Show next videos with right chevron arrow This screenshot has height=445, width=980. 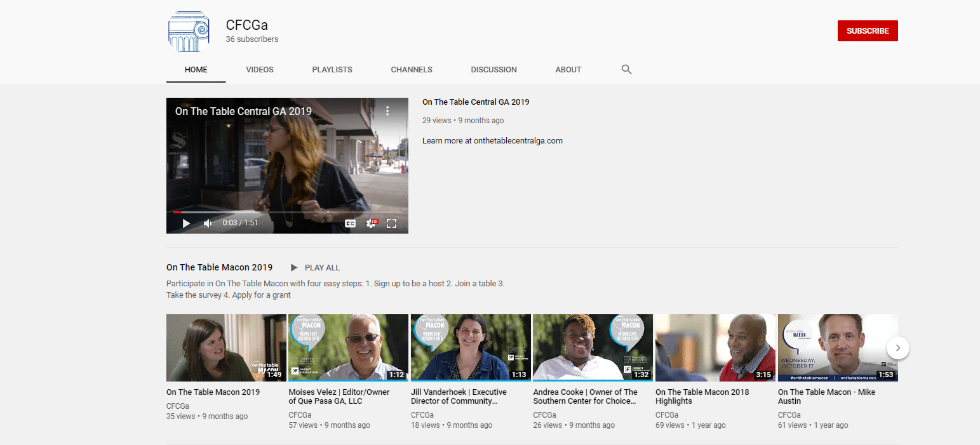897,348
